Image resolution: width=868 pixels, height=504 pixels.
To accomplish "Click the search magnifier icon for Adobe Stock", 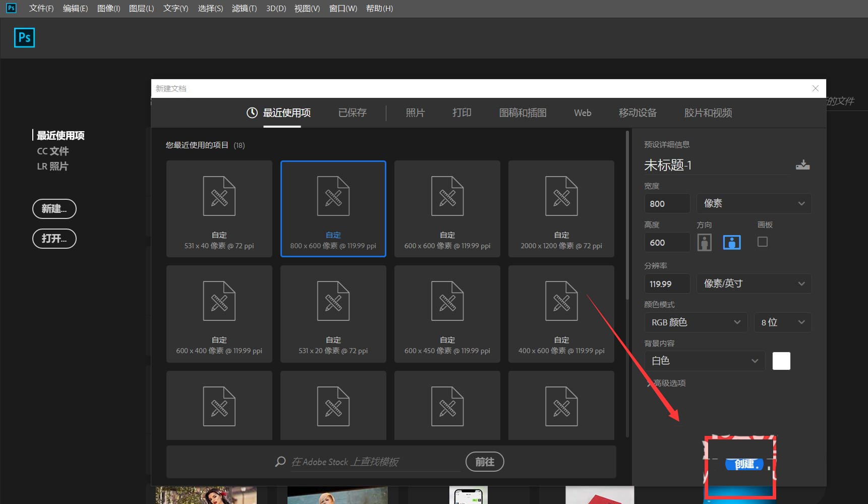I will 280,462.
